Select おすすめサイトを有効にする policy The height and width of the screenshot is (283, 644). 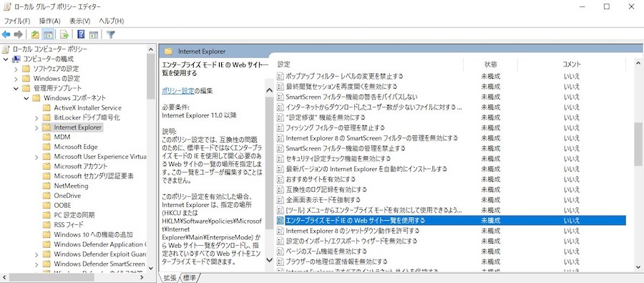point(321,179)
